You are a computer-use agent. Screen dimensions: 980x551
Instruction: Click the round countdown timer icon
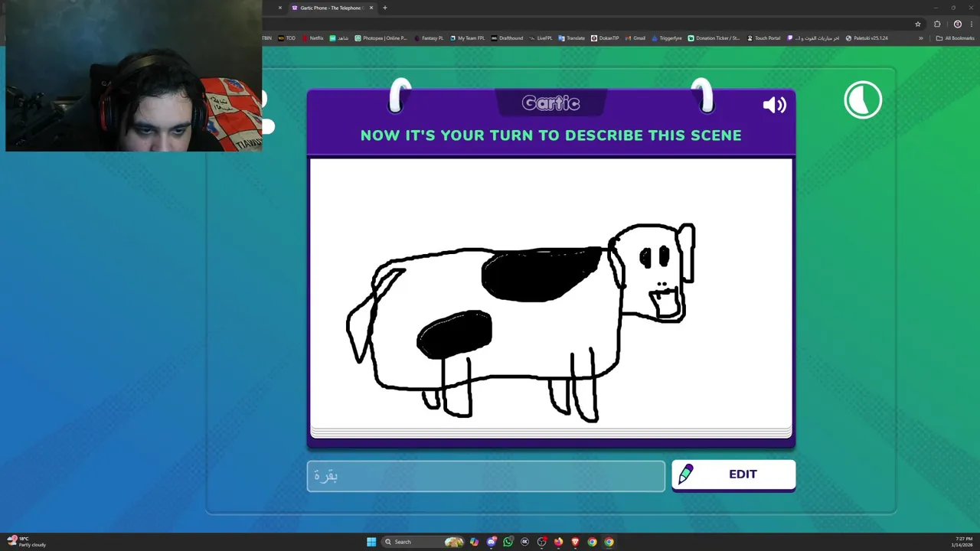click(x=863, y=99)
